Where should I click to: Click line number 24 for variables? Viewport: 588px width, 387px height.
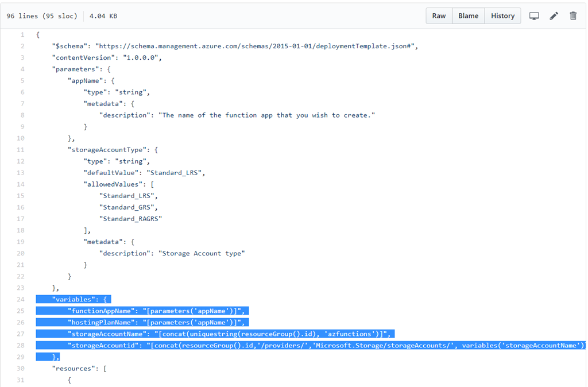coord(21,299)
